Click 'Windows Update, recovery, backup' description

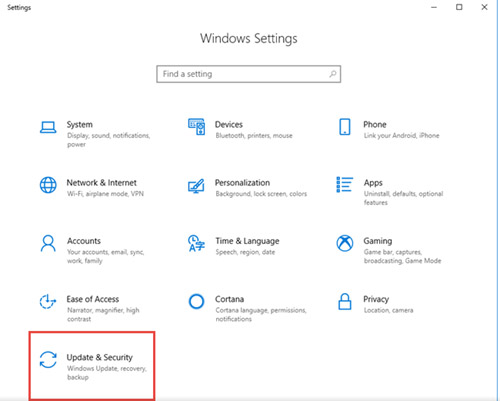click(107, 373)
